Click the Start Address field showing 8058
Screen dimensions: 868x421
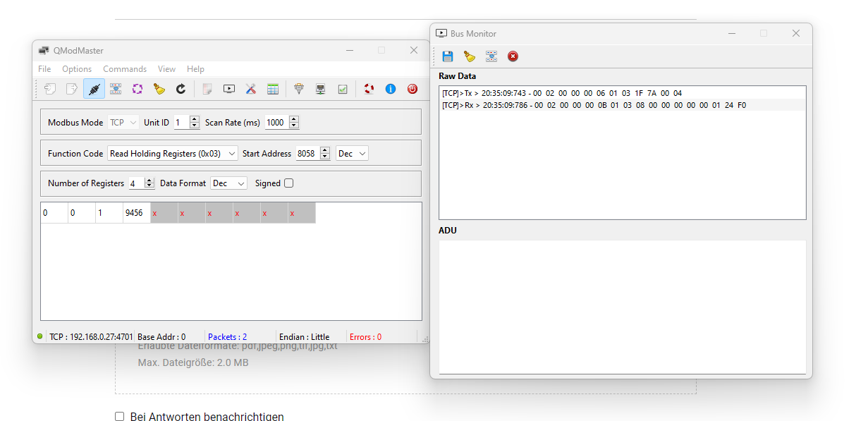pyautogui.click(x=307, y=154)
